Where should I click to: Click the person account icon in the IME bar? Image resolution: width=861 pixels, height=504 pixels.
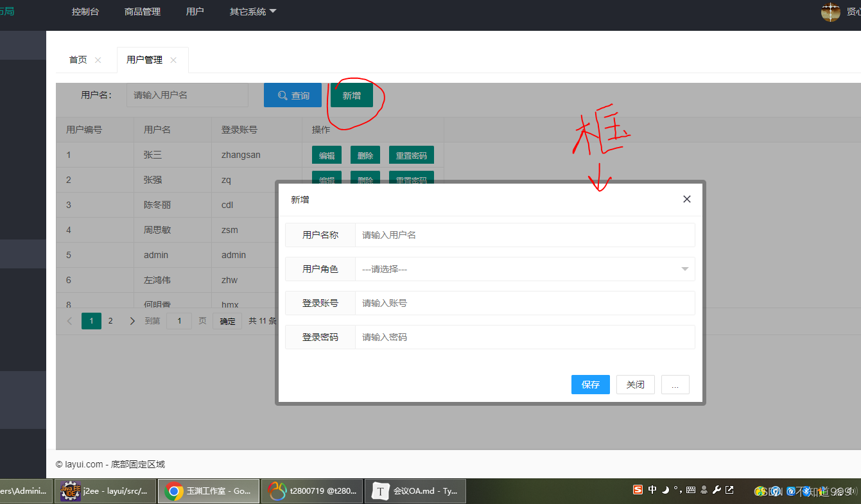coord(704,490)
